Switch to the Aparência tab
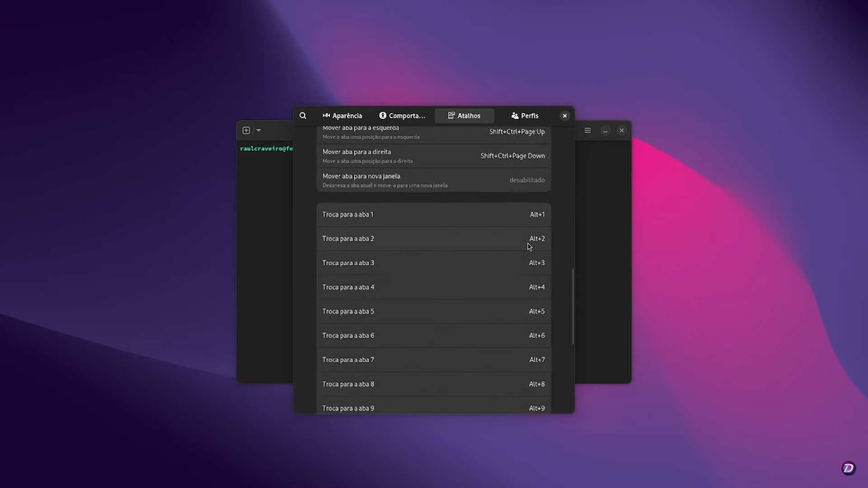The image size is (868, 488). 342,116
